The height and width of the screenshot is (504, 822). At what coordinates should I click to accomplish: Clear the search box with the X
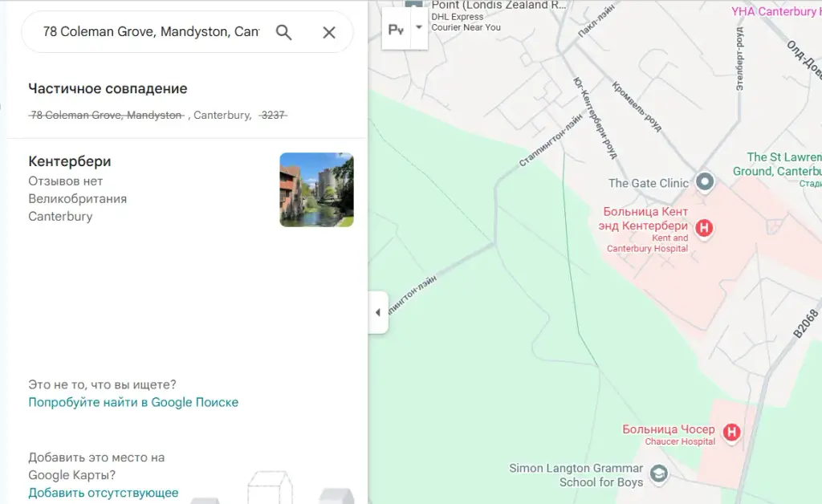click(328, 32)
